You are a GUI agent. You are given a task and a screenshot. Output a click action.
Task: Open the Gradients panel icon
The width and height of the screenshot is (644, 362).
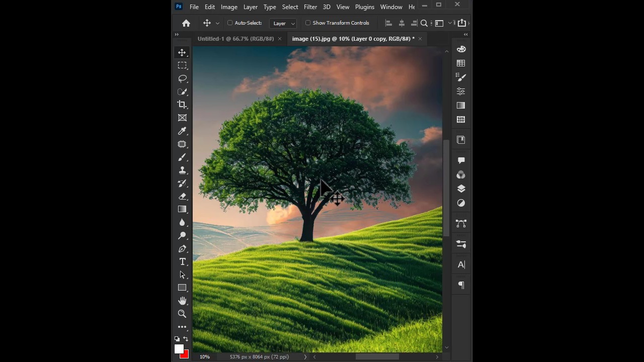tap(461, 106)
